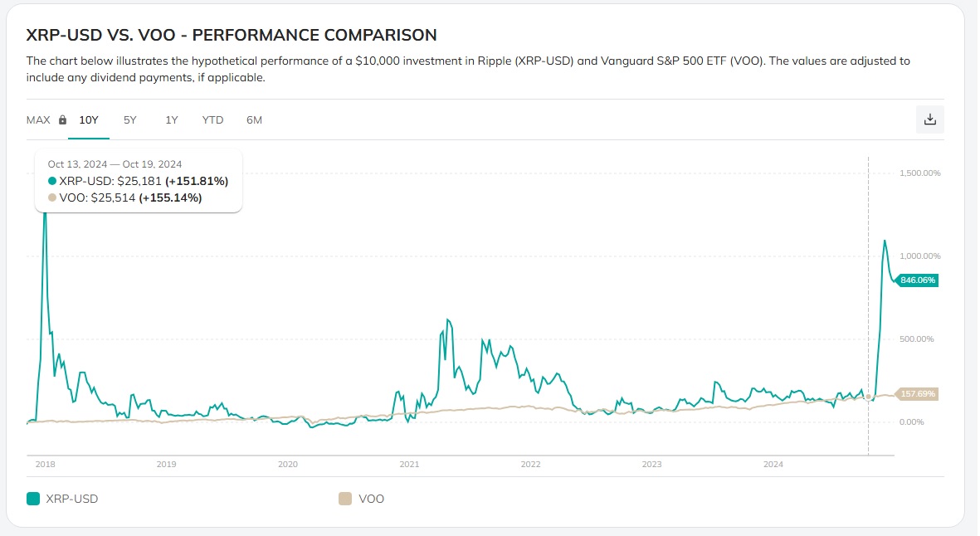Click the 1,500.00% y-axis label
The height and width of the screenshot is (536, 980).
click(x=920, y=173)
